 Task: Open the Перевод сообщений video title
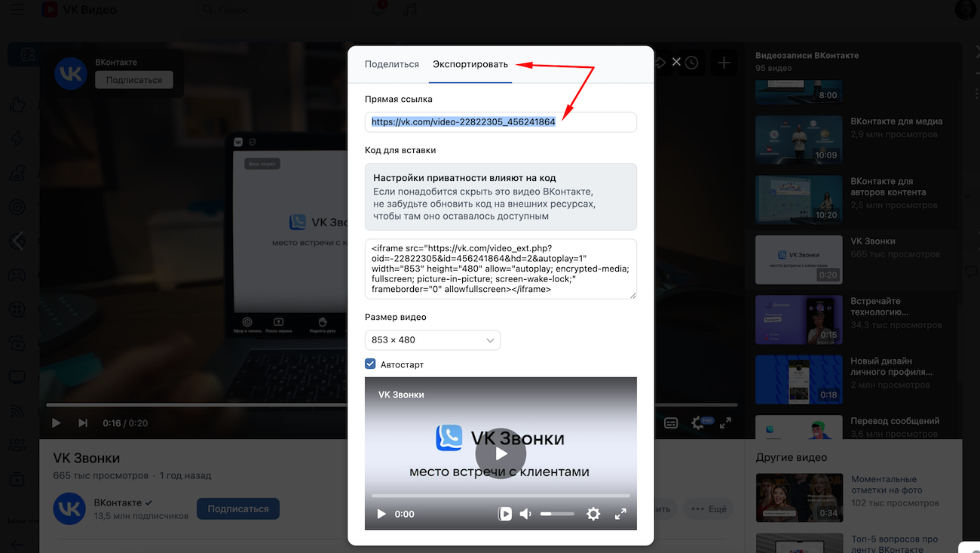(895, 421)
